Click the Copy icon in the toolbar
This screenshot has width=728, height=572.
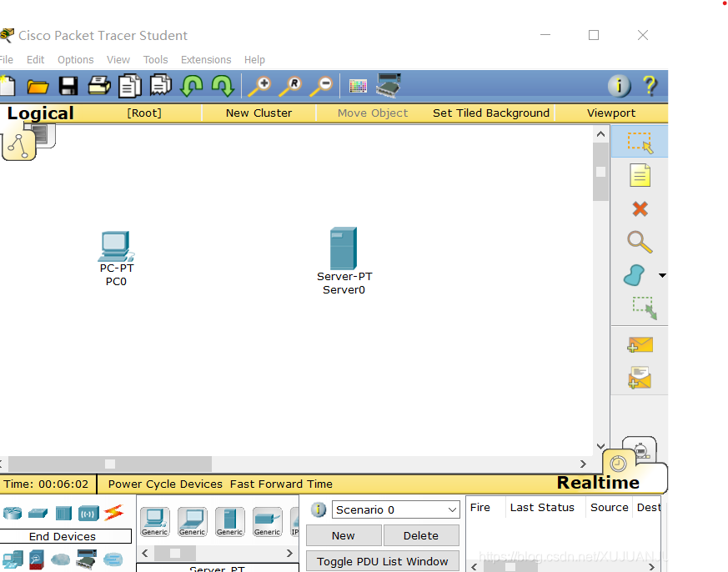(x=130, y=86)
